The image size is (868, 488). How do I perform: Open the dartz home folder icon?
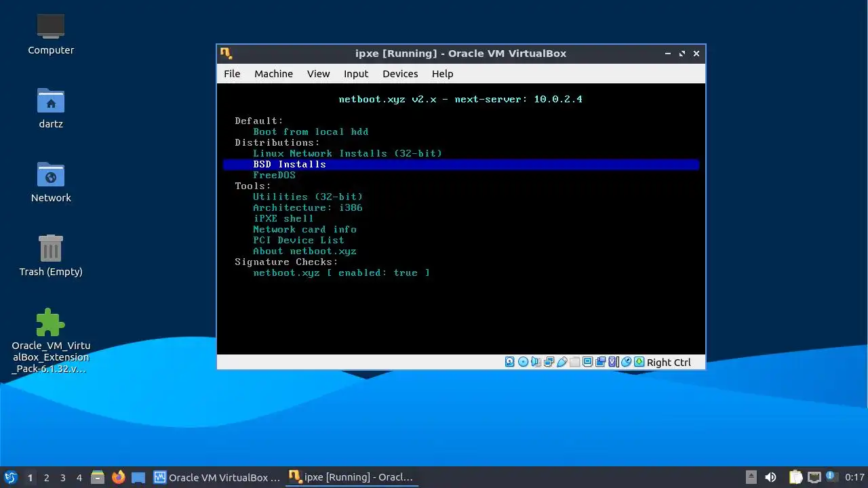[x=51, y=108]
